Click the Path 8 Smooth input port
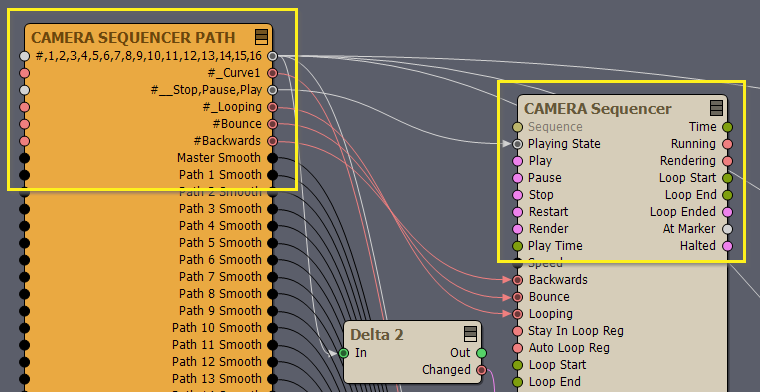This screenshot has width=760, height=392. (24, 294)
